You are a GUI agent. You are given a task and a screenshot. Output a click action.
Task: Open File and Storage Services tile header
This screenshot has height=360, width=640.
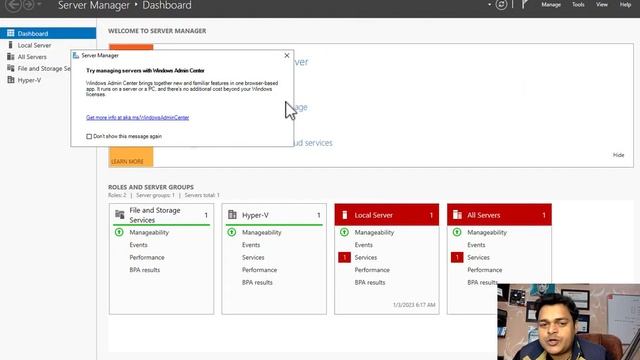[161, 215]
